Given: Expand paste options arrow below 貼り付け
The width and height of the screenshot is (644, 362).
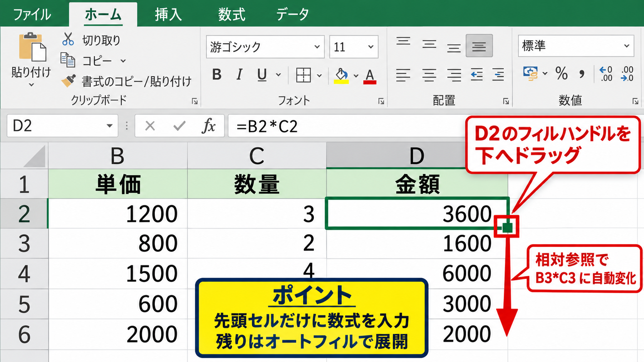Looking at the screenshot, I should click(31, 85).
